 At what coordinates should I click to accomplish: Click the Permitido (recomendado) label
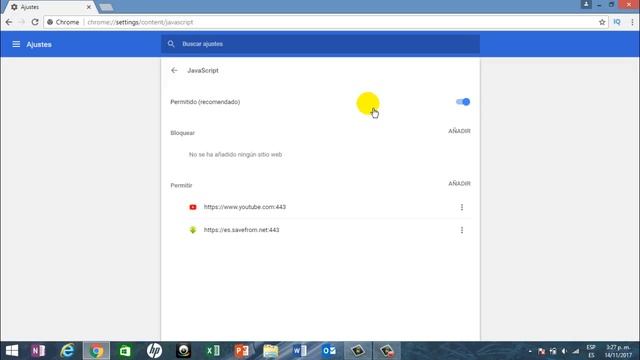(x=205, y=102)
